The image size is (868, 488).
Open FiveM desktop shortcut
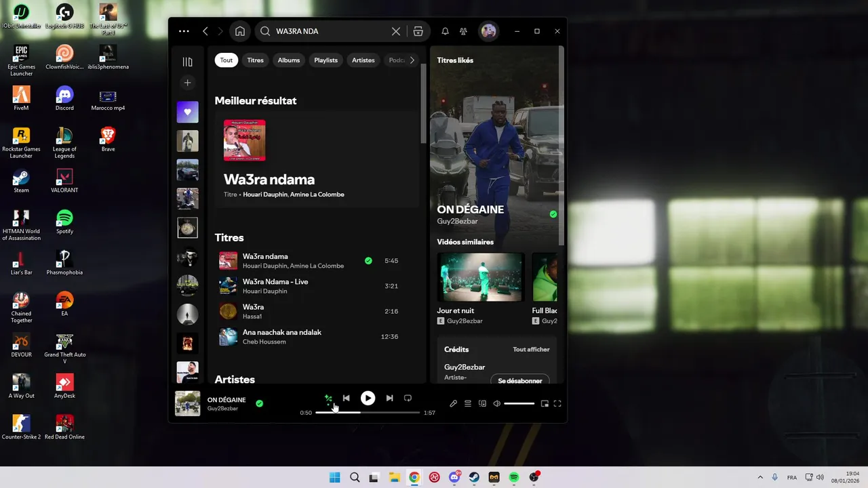(21, 98)
